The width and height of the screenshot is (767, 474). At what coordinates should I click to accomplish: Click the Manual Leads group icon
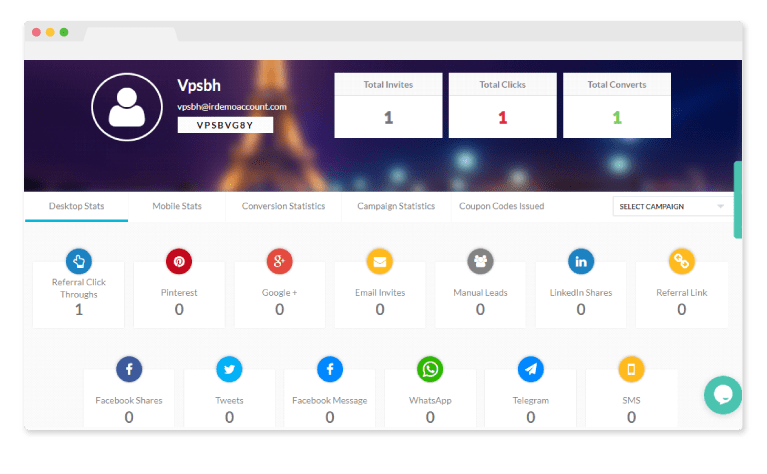(480, 261)
